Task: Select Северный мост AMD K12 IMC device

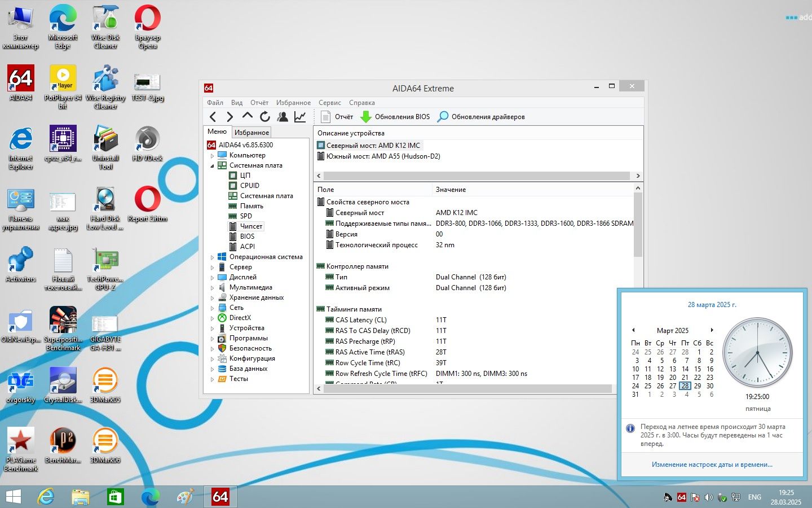Action: click(x=369, y=146)
